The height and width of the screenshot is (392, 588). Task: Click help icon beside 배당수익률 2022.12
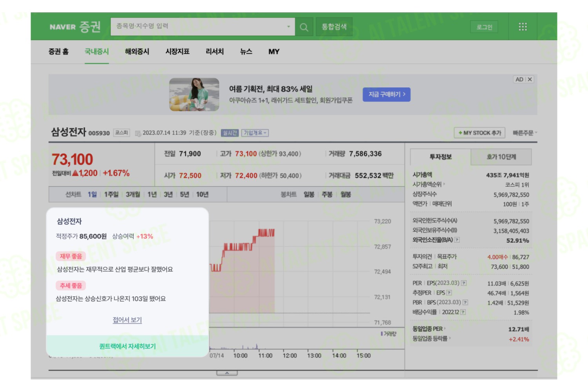(x=463, y=312)
